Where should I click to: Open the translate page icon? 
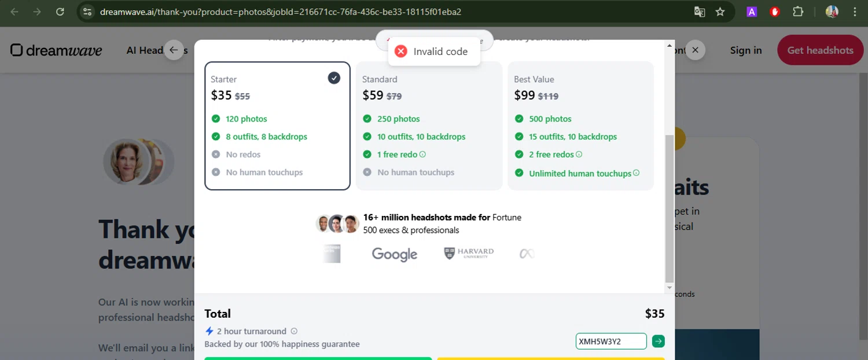[x=700, y=12]
